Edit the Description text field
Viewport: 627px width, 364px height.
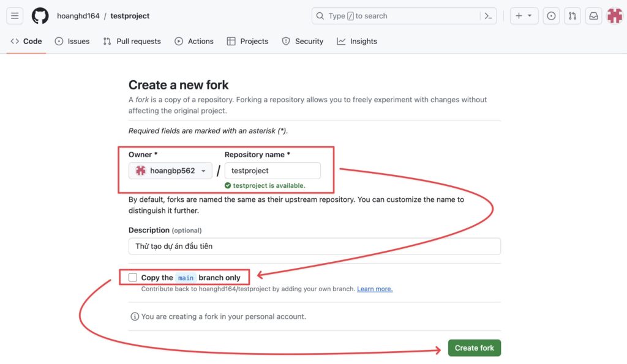[315, 246]
